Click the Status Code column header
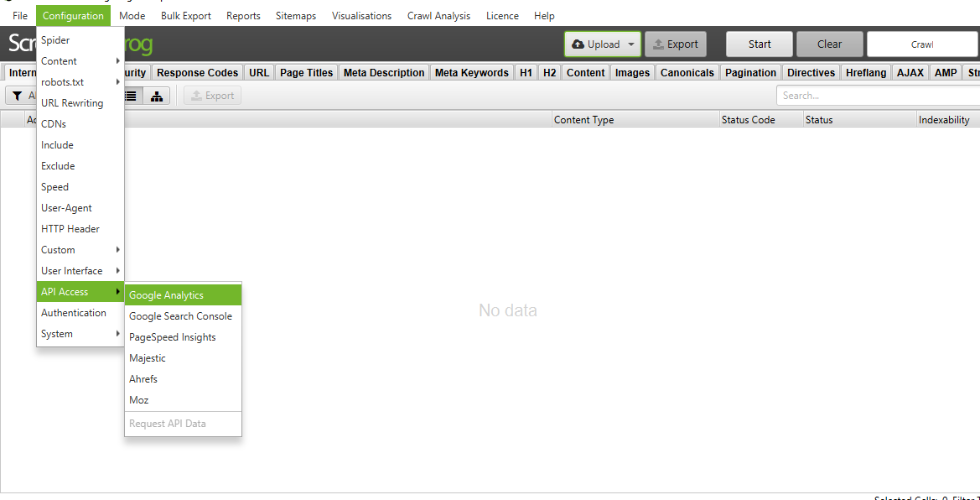The width and height of the screenshot is (980, 500). 748,120
